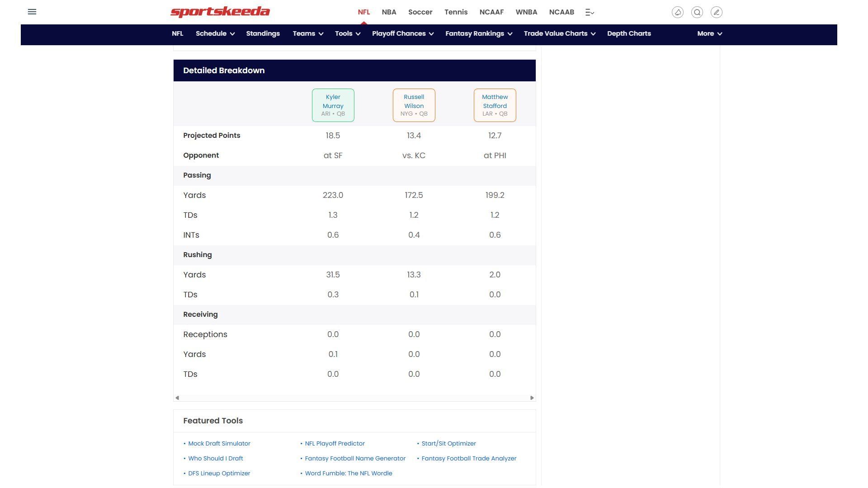Expand the more sports list icon
Viewport: 868px width, 488px height.
(590, 12)
